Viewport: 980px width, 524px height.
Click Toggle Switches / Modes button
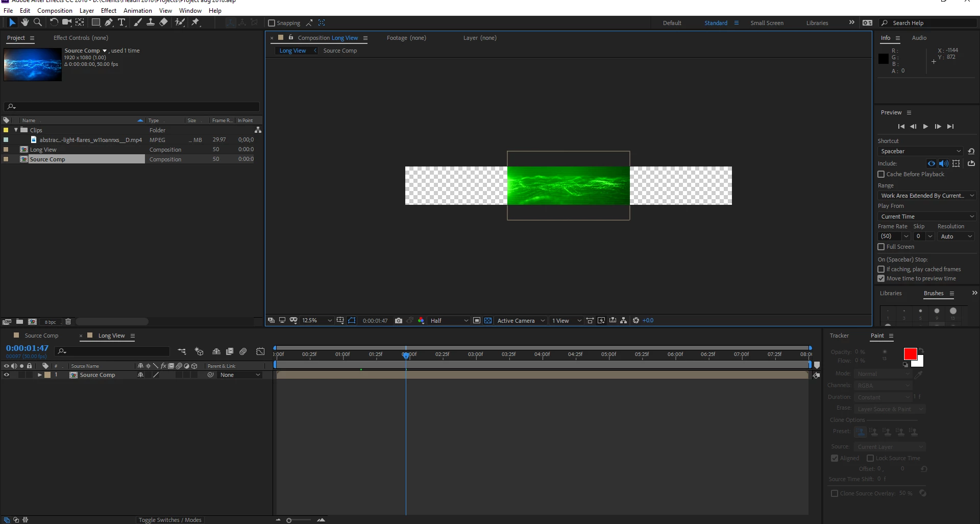point(170,520)
